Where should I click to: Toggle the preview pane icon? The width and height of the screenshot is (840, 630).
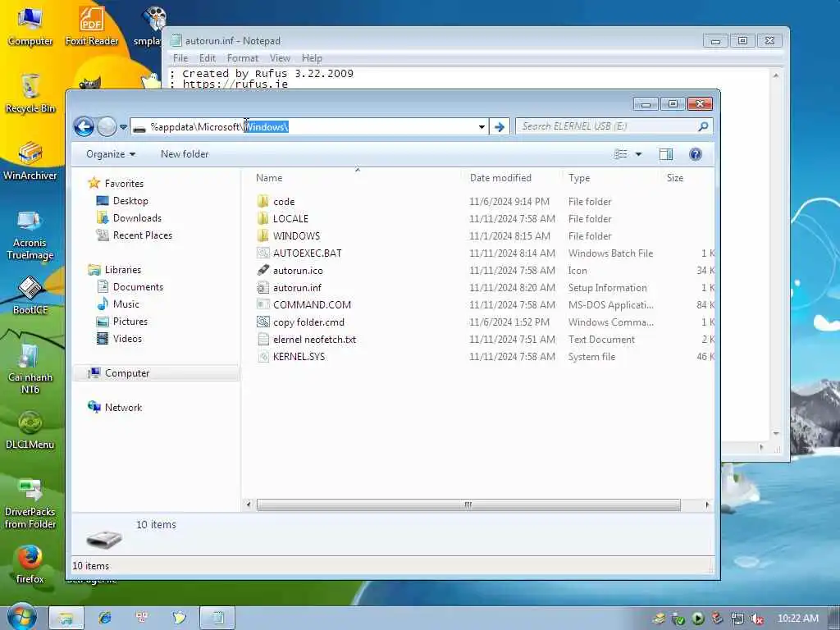tap(666, 154)
